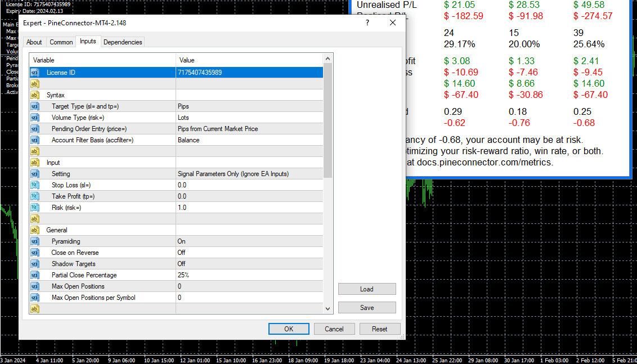Click the Save button
This screenshot has height=364, width=637.
click(x=367, y=308)
